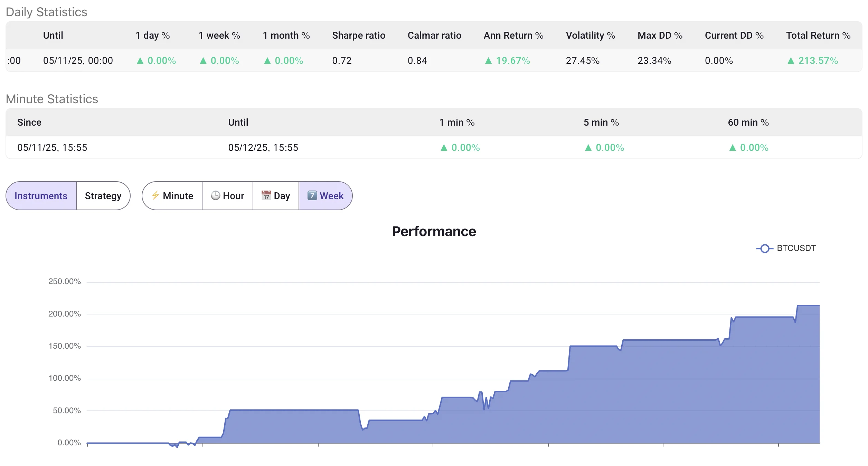Select the Week timeframe
This screenshot has width=868, height=466.
pyautogui.click(x=325, y=196)
